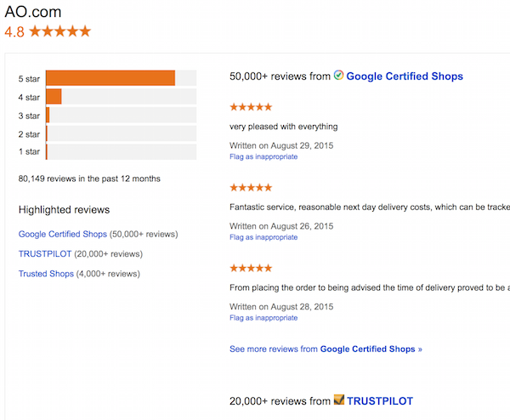510x420 pixels.
Task: Select Google Certified Shops highlighted reviews link
Action: 63,234
